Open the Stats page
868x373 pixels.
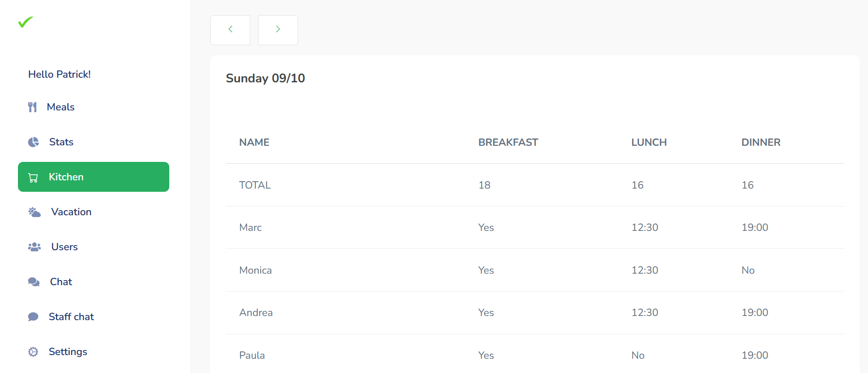(x=61, y=142)
